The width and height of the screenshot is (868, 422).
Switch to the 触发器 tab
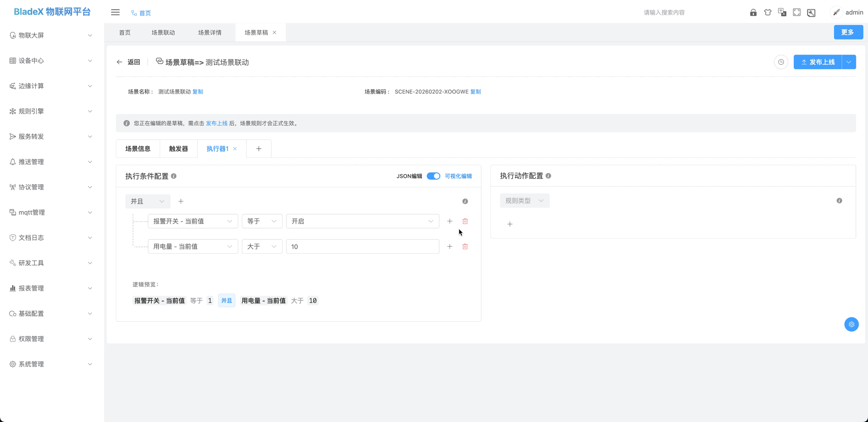pyautogui.click(x=178, y=149)
